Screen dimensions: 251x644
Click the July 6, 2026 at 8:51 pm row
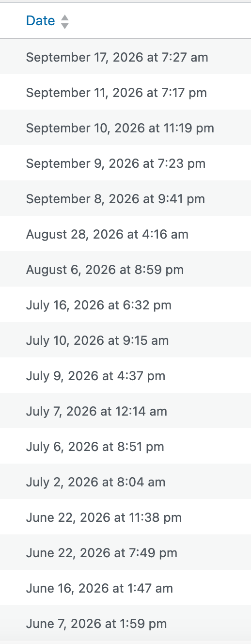click(x=125, y=446)
